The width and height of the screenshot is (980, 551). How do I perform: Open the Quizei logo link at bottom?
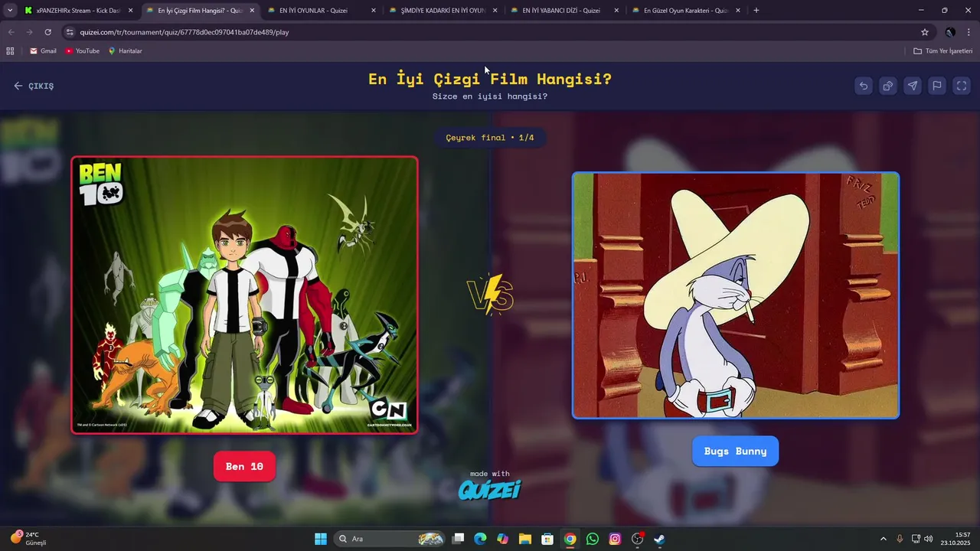pyautogui.click(x=490, y=490)
